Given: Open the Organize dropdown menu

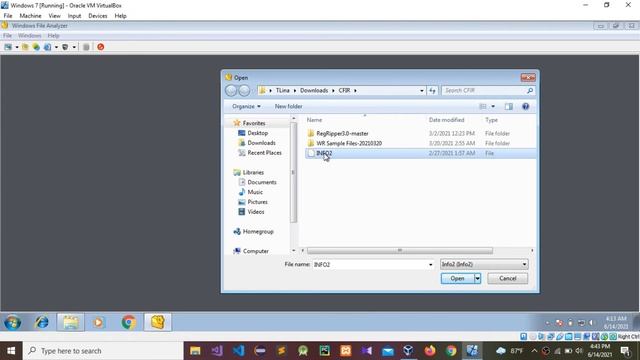Looking at the screenshot, I should pyautogui.click(x=246, y=107).
